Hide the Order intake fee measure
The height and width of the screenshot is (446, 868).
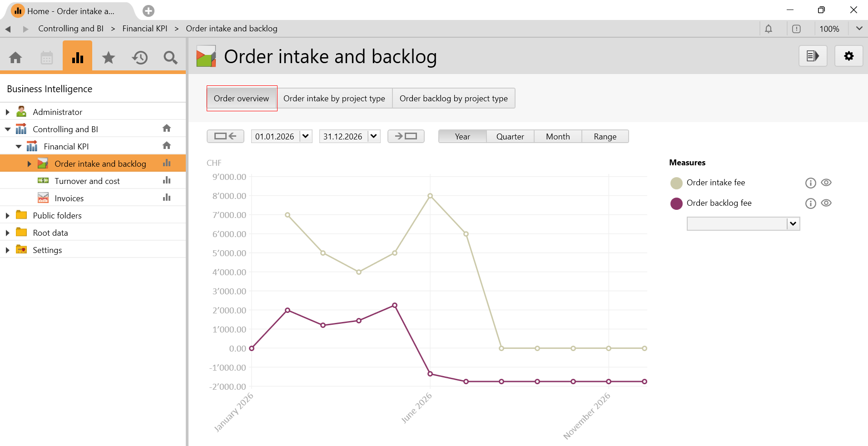(x=826, y=183)
